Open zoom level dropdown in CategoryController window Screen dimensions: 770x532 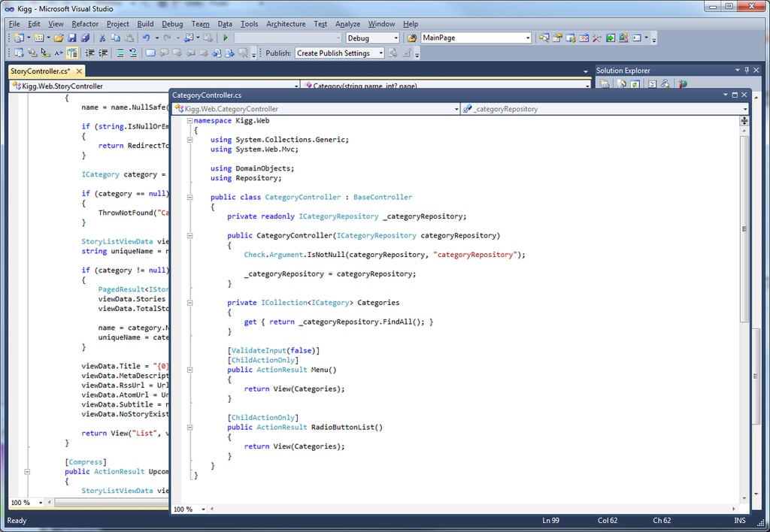click(x=203, y=509)
